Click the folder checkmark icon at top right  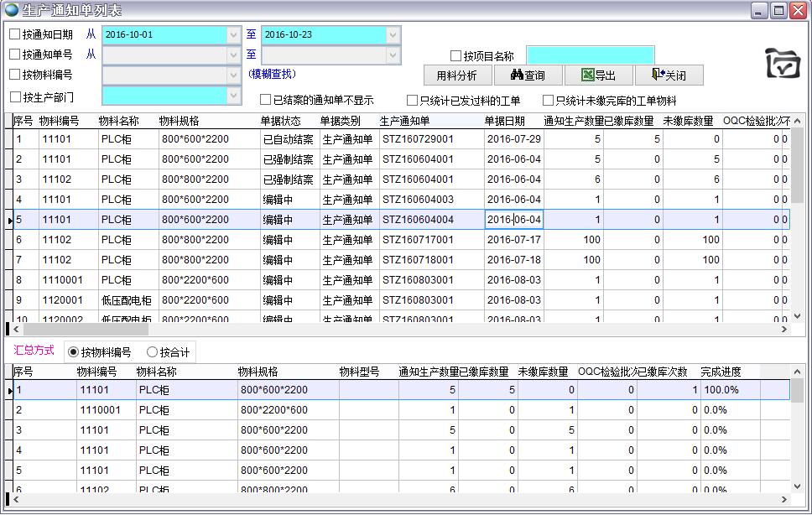click(x=783, y=64)
